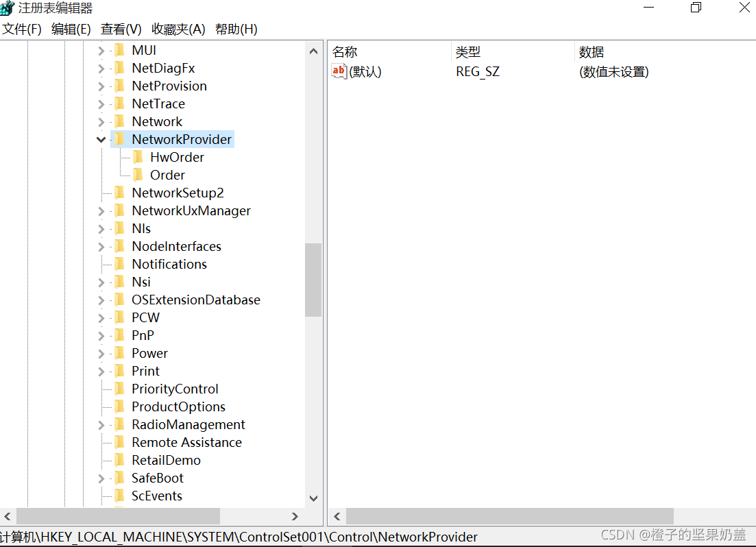Image resolution: width=756 pixels, height=547 pixels.
Task: Click the HwOrder folder icon
Action: [x=138, y=157]
